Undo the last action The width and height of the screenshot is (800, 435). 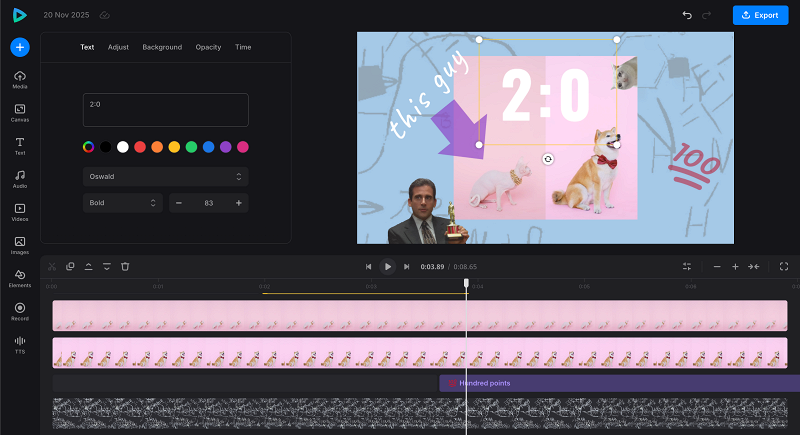(687, 15)
